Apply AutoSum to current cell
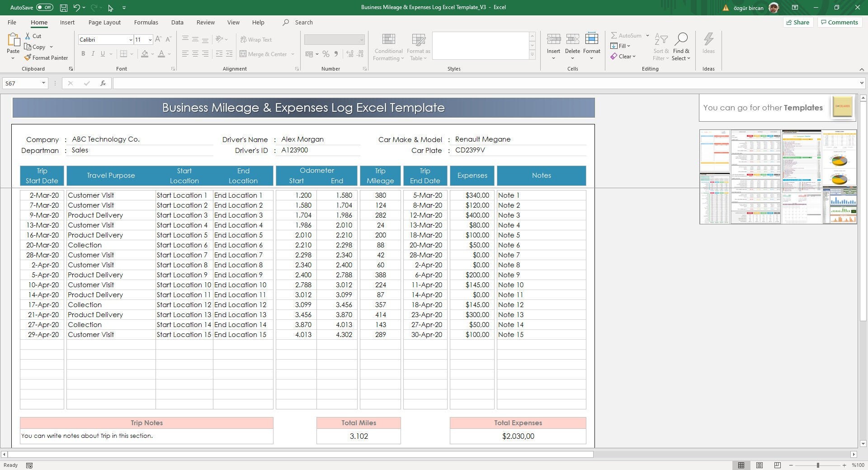 [x=627, y=35]
